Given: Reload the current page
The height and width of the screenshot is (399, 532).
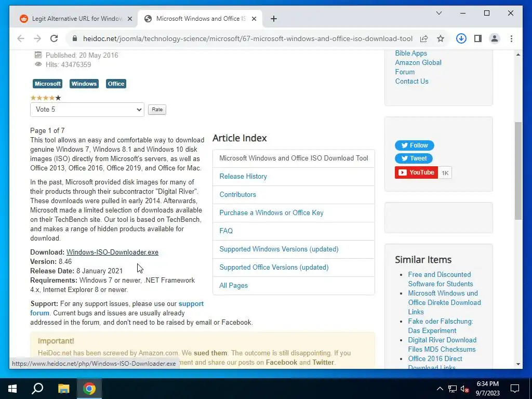Looking at the screenshot, I should pos(54,38).
